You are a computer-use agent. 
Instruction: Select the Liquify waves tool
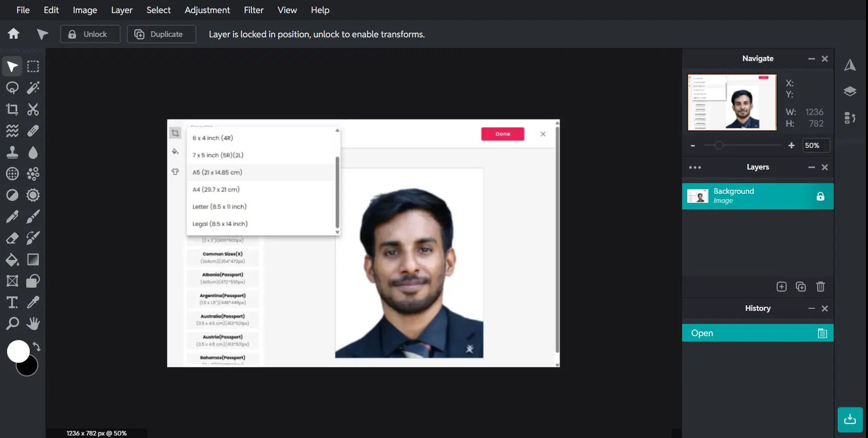[12, 131]
